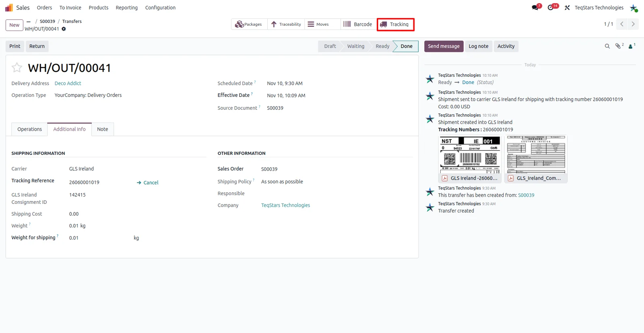The width and height of the screenshot is (644, 333).
Task: Show followers person icon
Action: tap(632, 46)
